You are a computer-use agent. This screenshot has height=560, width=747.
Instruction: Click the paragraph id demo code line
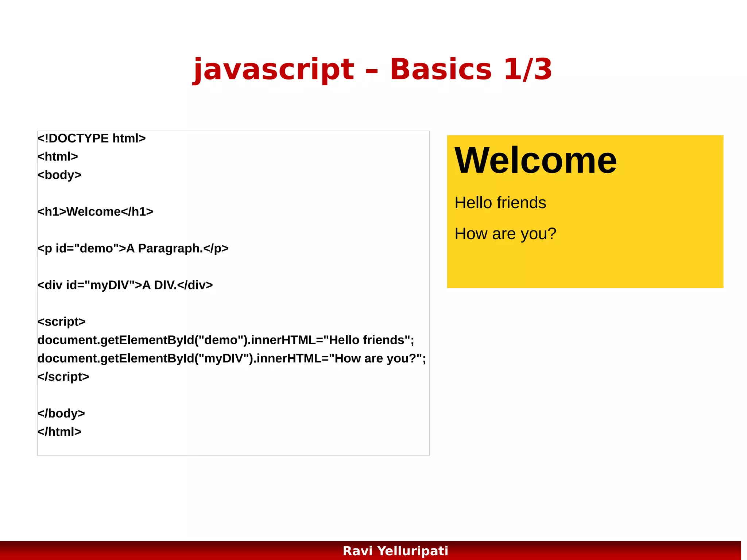coord(133,248)
